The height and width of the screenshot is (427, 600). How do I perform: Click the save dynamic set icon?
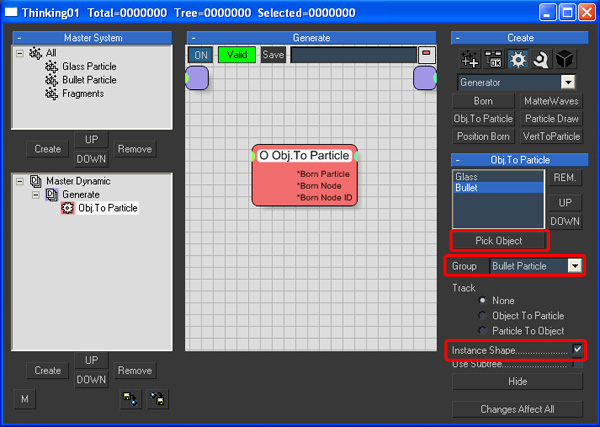157,399
